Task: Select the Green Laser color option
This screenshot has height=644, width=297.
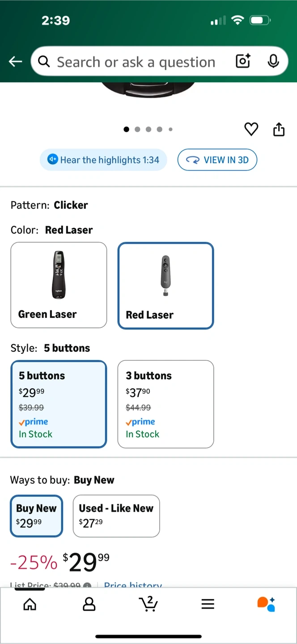Action: (59, 285)
